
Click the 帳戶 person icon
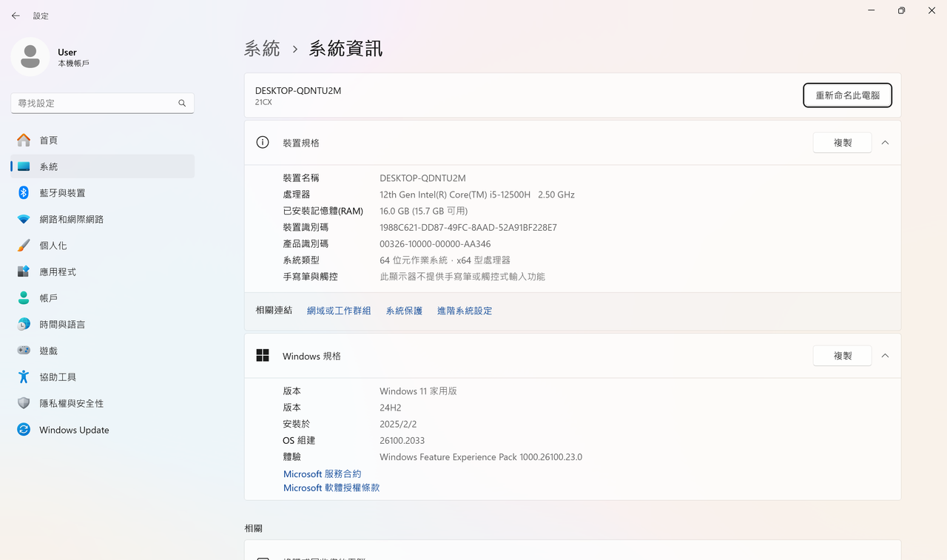tap(24, 297)
